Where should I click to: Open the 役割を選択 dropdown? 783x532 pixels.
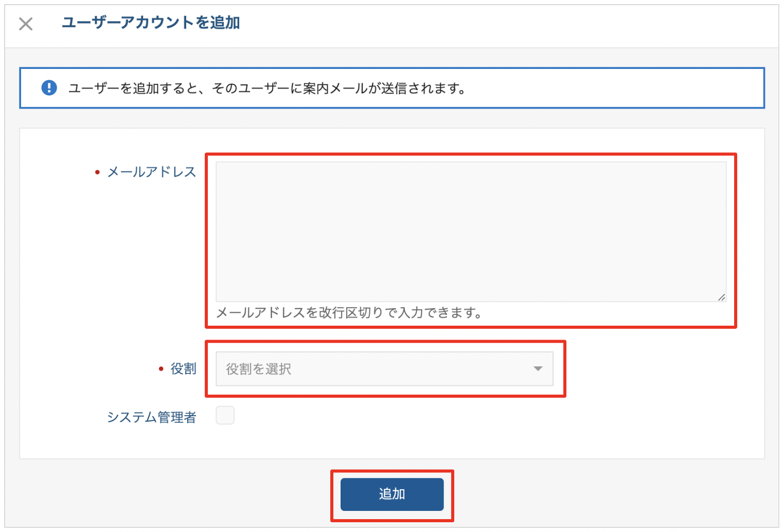[x=384, y=369]
